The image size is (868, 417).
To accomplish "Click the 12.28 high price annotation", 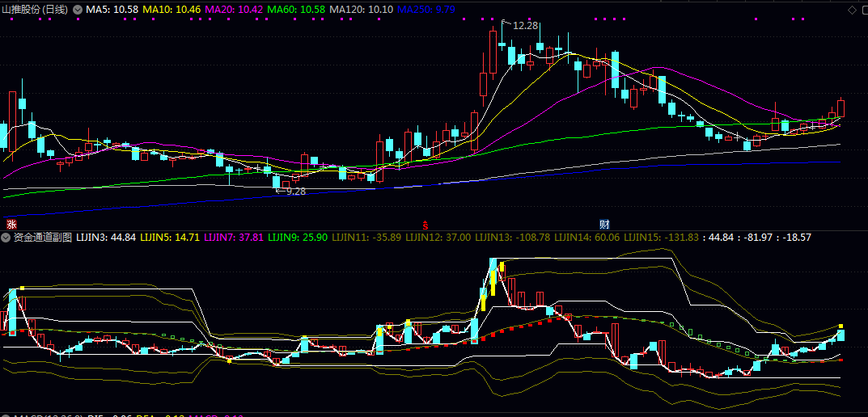I will pos(525,26).
